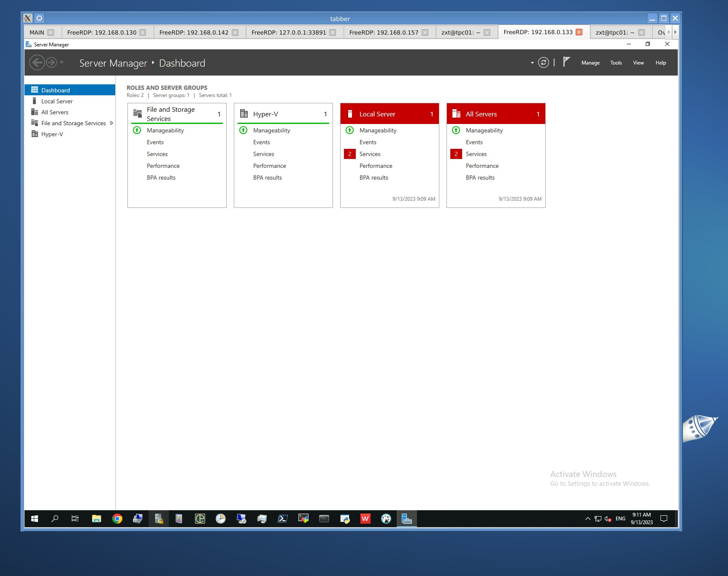Open Services in the Local Server tile

(x=370, y=154)
